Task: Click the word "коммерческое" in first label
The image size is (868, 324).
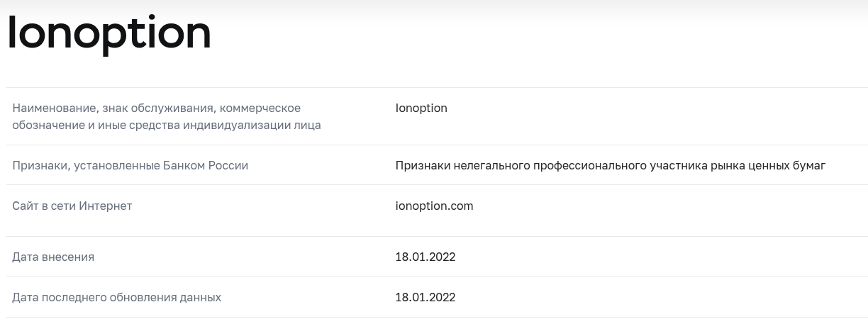Action: tap(260, 108)
